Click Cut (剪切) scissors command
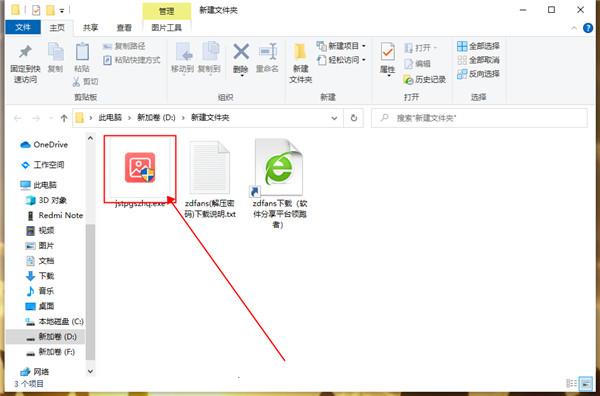Screen dimensions: 600x396 click(x=85, y=81)
